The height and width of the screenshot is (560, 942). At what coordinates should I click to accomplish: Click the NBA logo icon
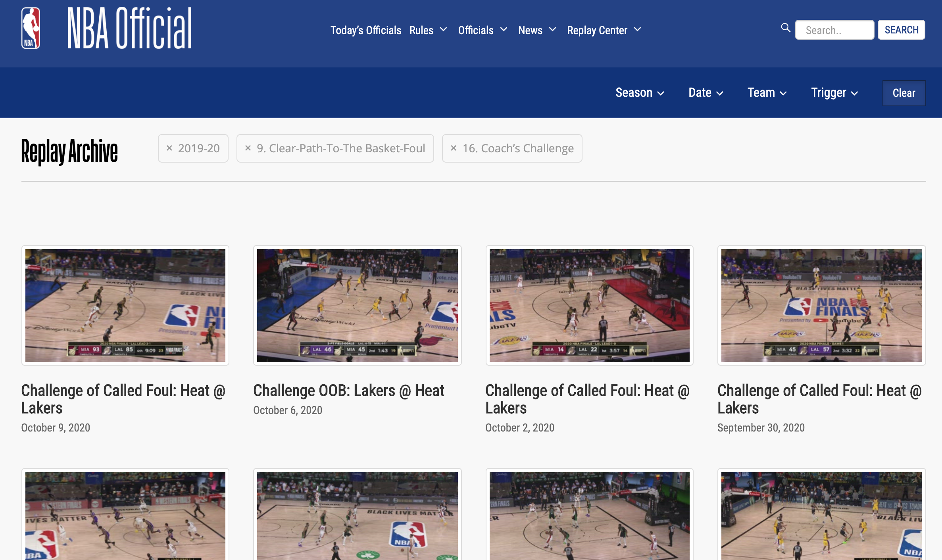(31, 29)
